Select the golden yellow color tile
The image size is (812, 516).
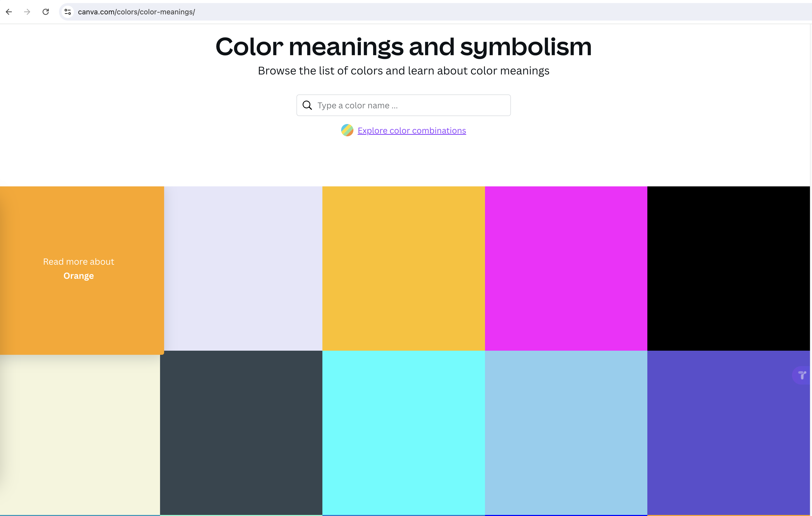pyautogui.click(x=404, y=268)
